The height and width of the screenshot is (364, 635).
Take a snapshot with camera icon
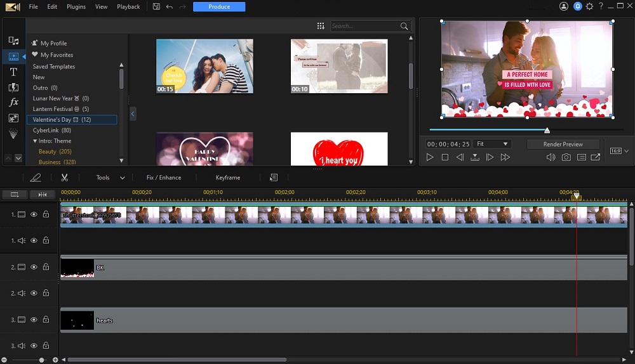coord(566,157)
